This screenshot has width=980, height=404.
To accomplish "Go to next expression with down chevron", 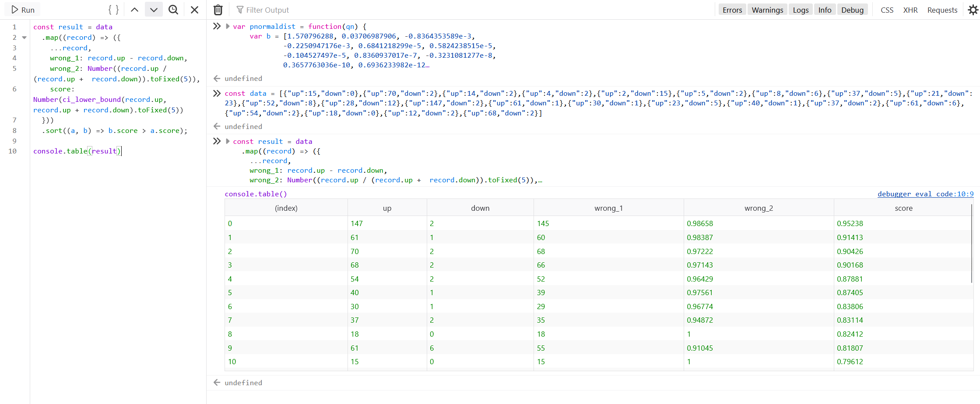I will point(154,10).
